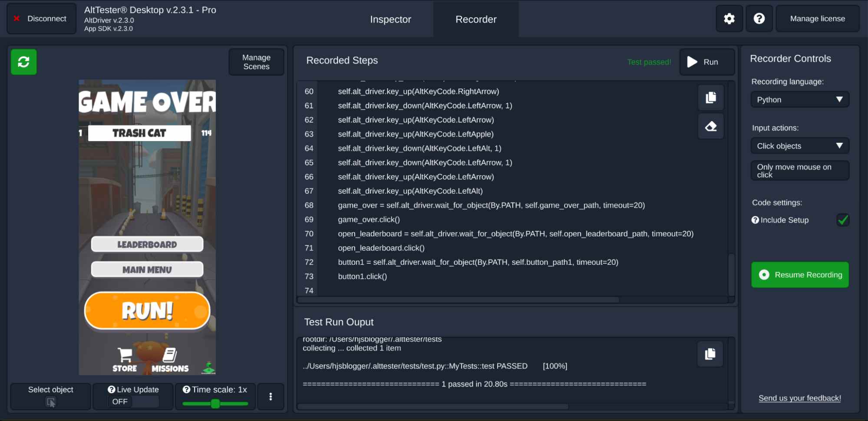Click the record dot in Resume Recording

click(764, 275)
